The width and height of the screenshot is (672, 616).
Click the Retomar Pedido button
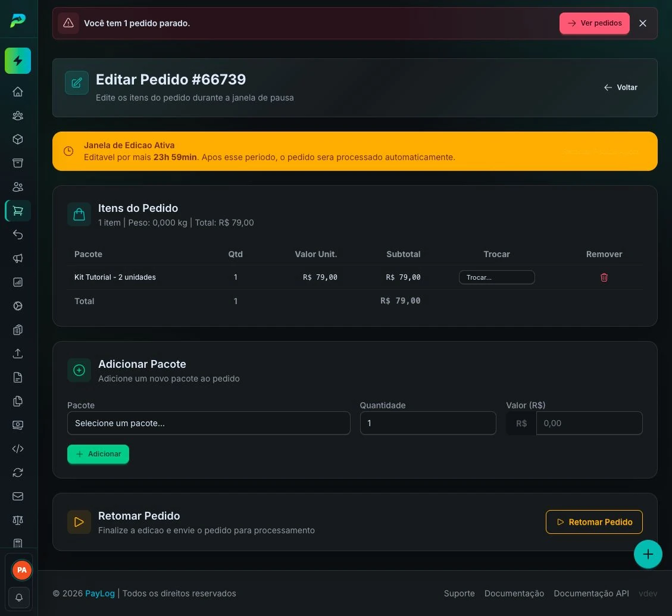coord(594,522)
